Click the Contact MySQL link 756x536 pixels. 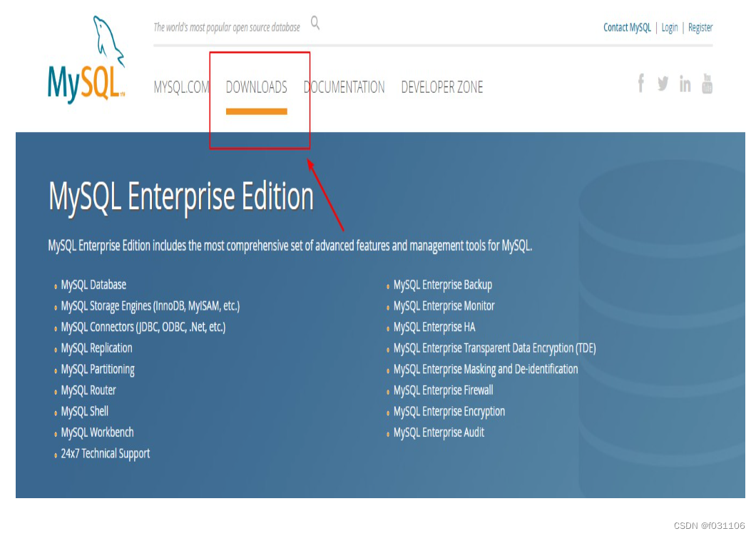(x=627, y=28)
